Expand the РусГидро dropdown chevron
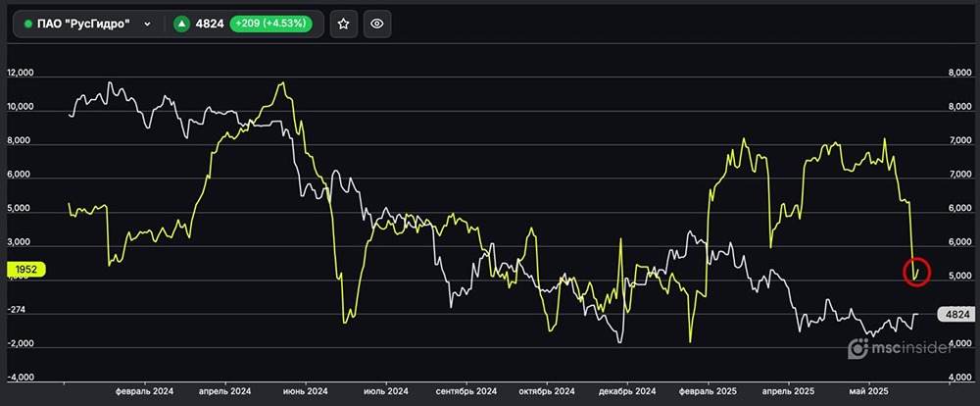Viewport: 980px width, 406px height. tap(147, 25)
